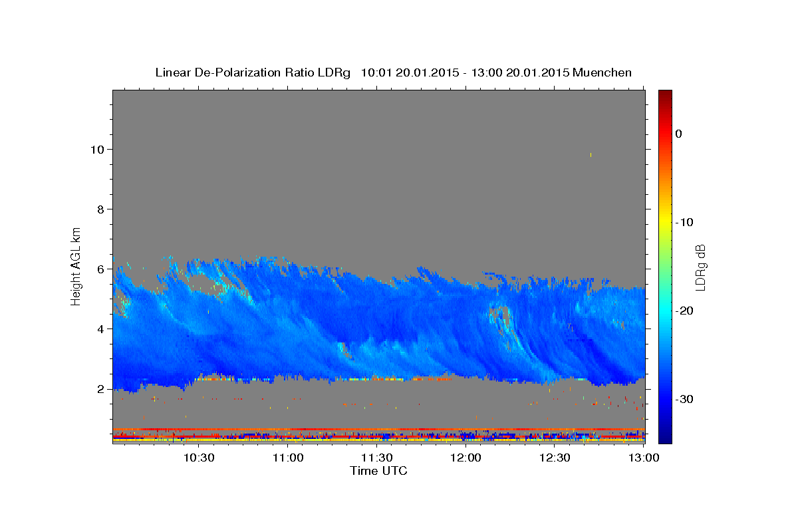Click the 11:00 time tick label
Screen dimensions: 798x532
[x=289, y=458]
